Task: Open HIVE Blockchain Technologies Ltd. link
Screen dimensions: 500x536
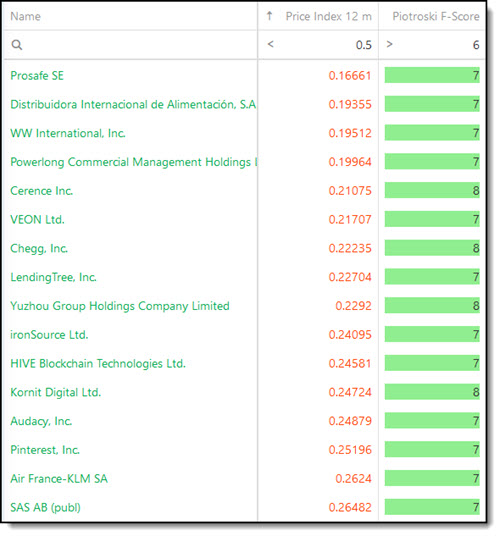Action: (x=98, y=363)
